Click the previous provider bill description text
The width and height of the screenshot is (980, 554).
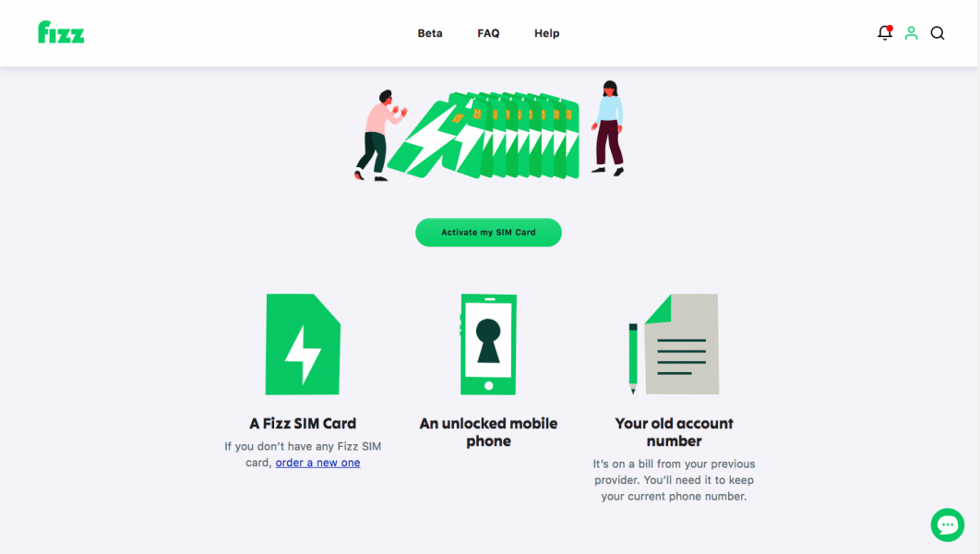[674, 480]
